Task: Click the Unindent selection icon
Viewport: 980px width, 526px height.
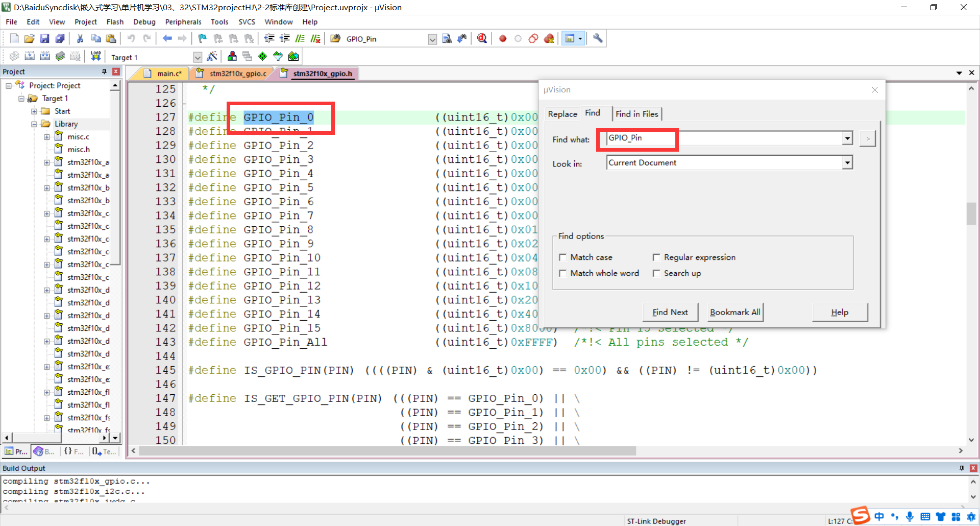Action: tap(284, 38)
